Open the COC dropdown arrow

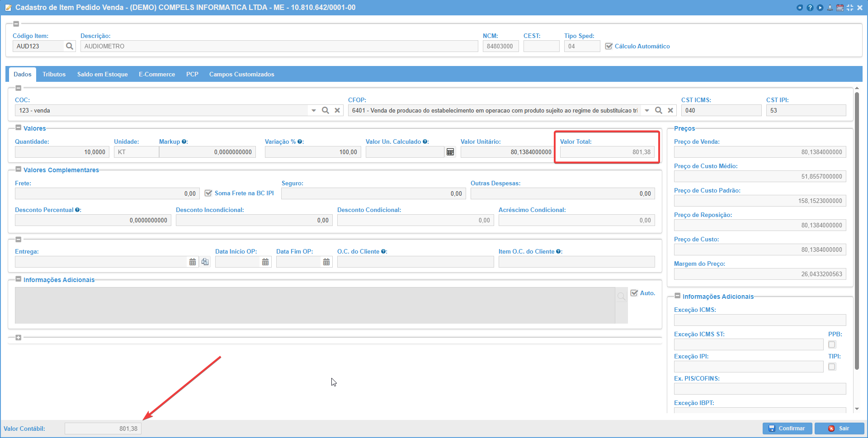pyautogui.click(x=314, y=110)
